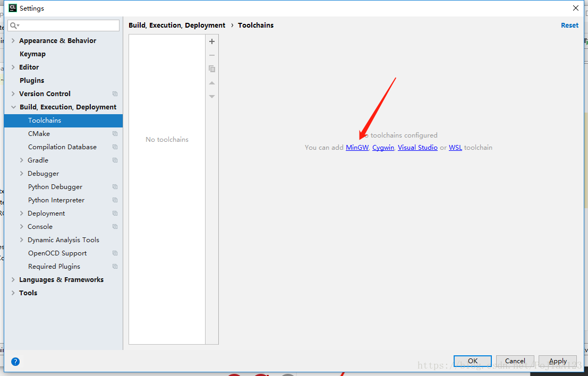Add a new toolchain with plus icon
This screenshot has width=588, height=376.
[x=212, y=41]
